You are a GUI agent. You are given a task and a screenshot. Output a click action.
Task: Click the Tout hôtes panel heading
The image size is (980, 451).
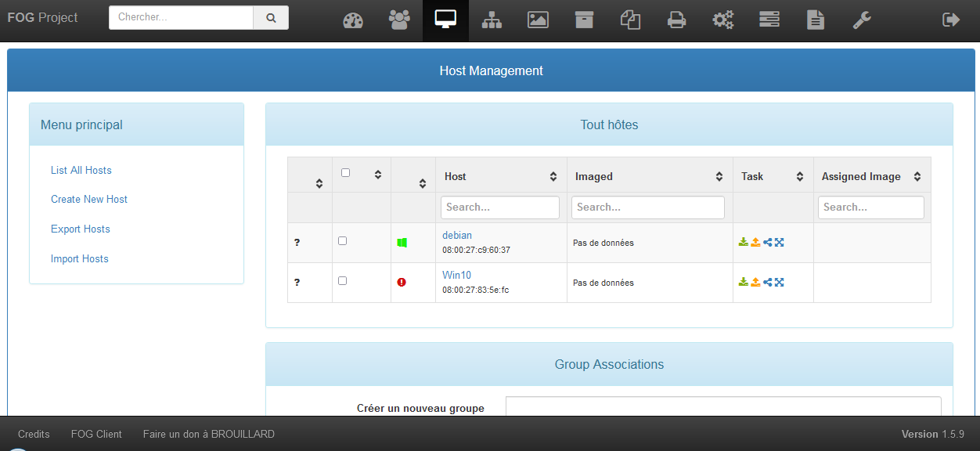[x=609, y=124]
